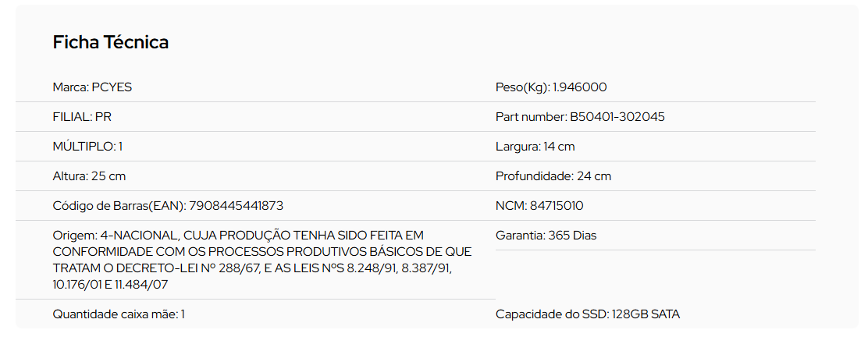Click the DECRETO-LEI Nº 288/67 line
The width and height of the screenshot is (868, 344).
tap(256, 268)
